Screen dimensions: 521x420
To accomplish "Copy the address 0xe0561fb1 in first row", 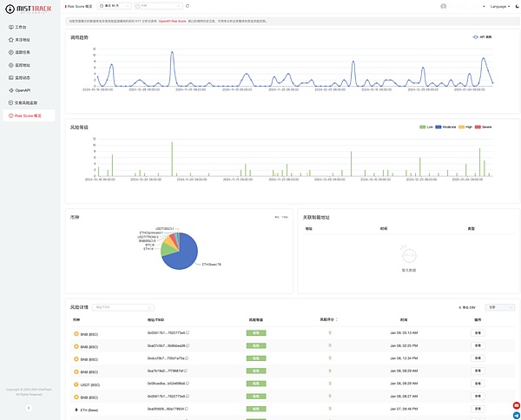I will (188, 332).
